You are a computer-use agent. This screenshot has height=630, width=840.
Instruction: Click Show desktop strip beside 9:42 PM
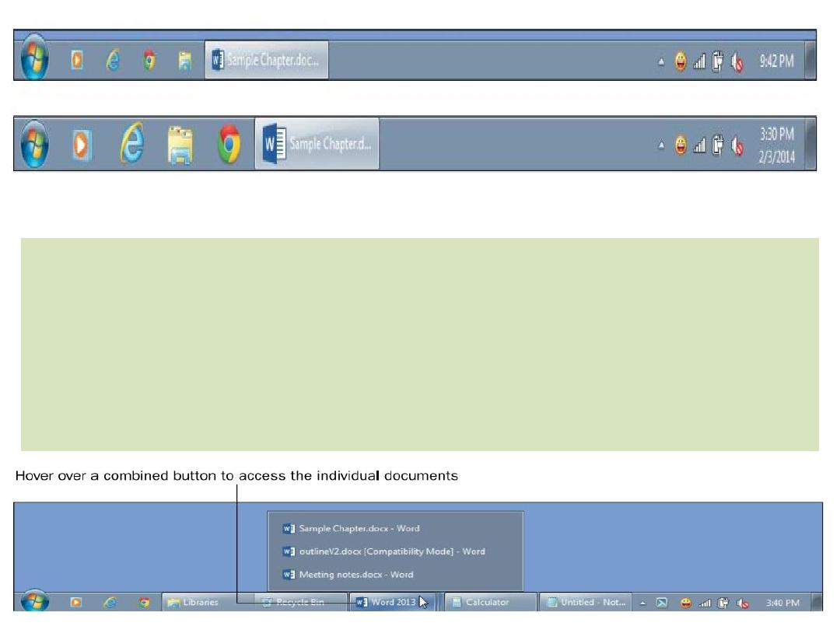coord(811,61)
